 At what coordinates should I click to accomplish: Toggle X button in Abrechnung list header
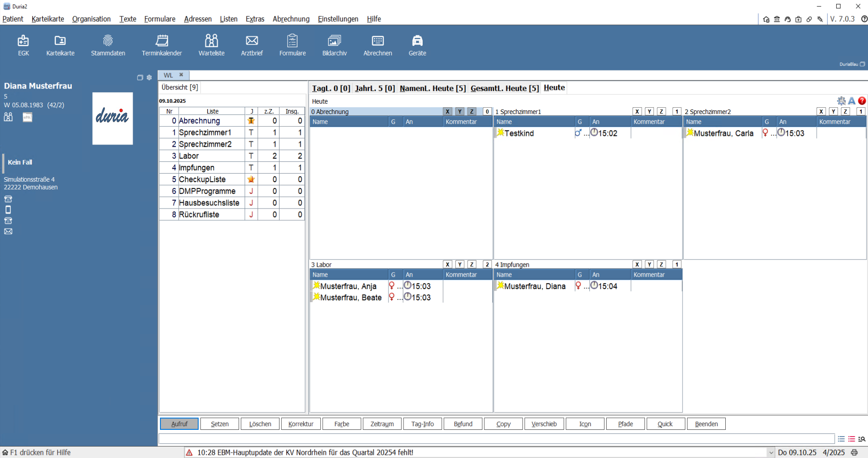tap(447, 112)
